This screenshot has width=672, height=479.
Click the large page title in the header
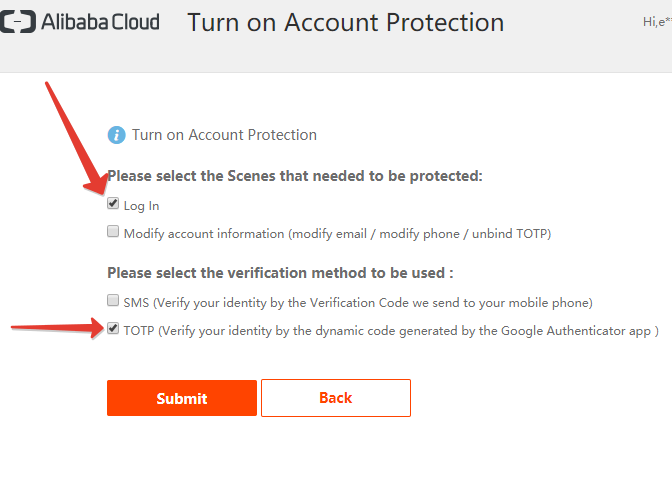(345, 22)
